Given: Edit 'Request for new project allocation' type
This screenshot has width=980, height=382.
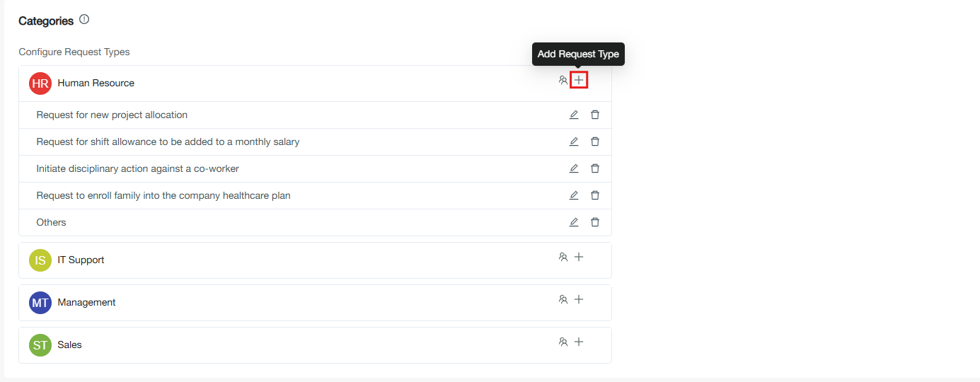Looking at the screenshot, I should [x=574, y=115].
